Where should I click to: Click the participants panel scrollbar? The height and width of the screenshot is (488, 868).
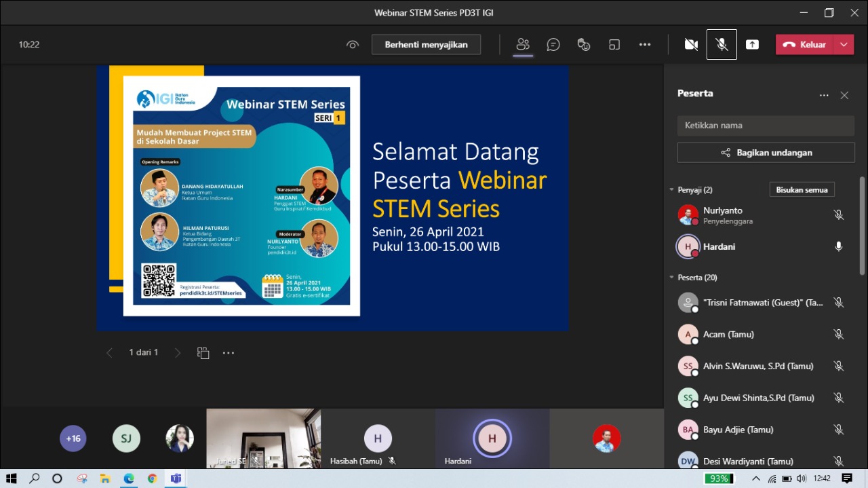(863, 224)
